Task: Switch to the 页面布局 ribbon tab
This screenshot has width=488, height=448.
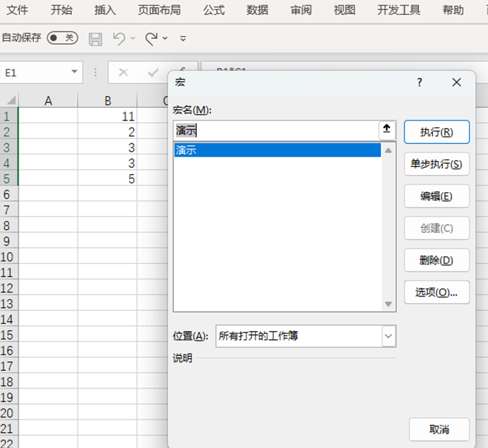Action: point(159,10)
